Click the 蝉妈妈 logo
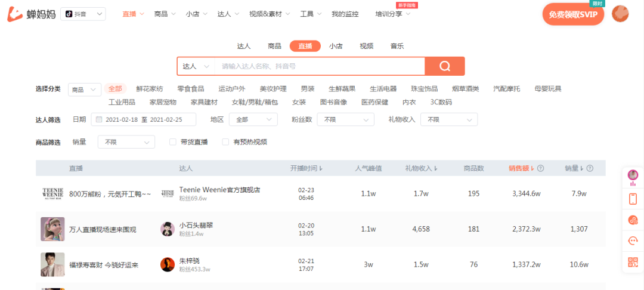Screen dimensions: 644x290 (31, 14)
